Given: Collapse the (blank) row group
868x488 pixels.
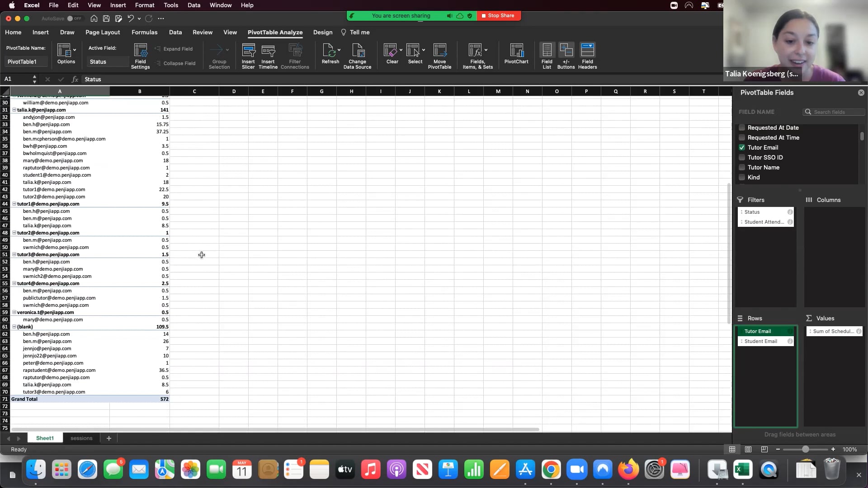Looking at the screenshot, I should pos(14,327).
